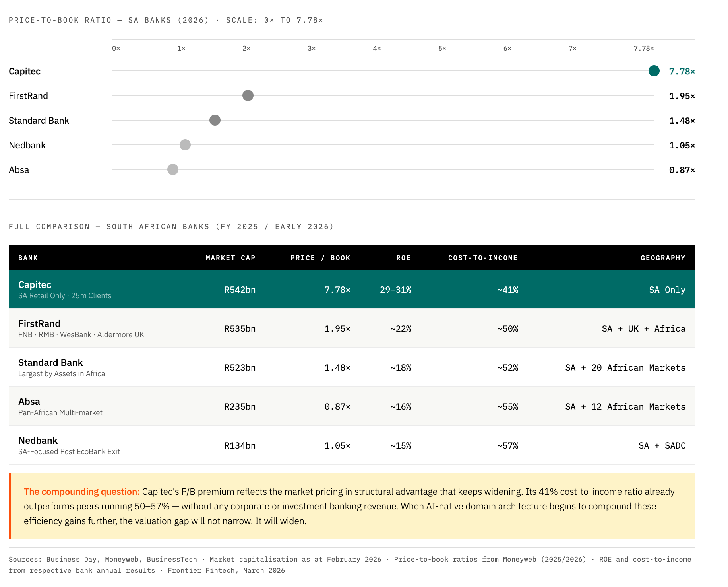The width and height of the screenshot is (728, 587).
Task: Click the BANK column header
Action: [x=28, y=258]
